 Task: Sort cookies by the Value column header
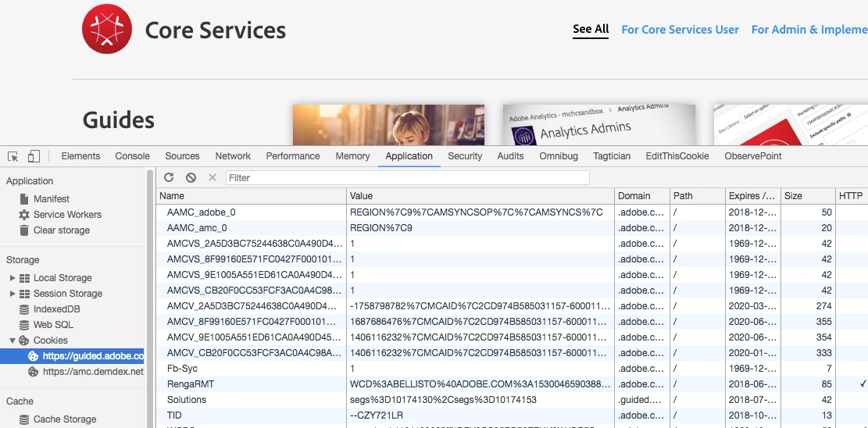pyautogui.click(x=480, y=196)
